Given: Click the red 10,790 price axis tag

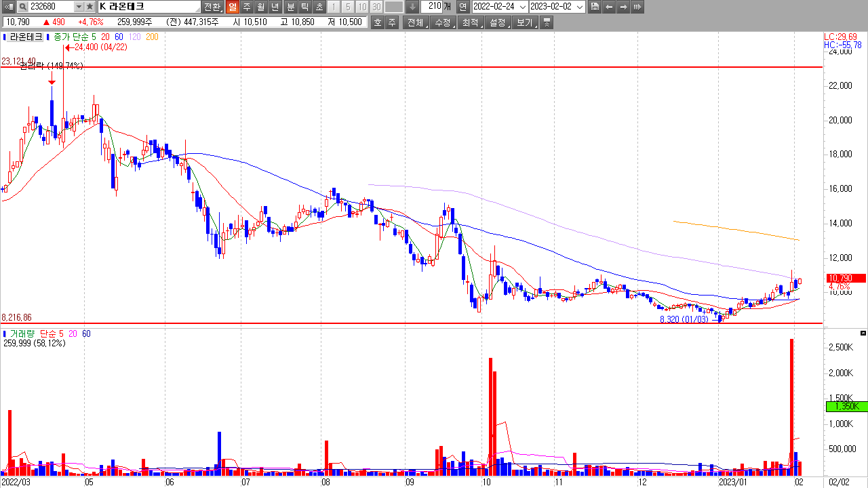Looking at the screenshot, I should click(845, 278).
